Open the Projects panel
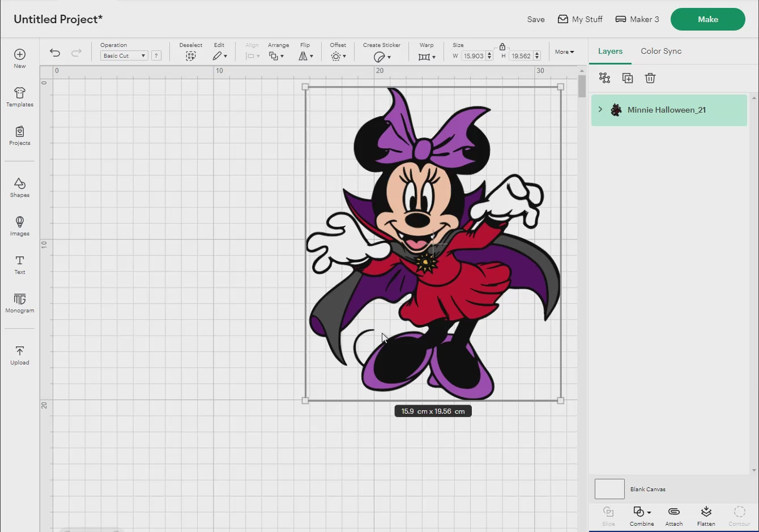This screenshot has width=759, height=532. pos(20,136)
